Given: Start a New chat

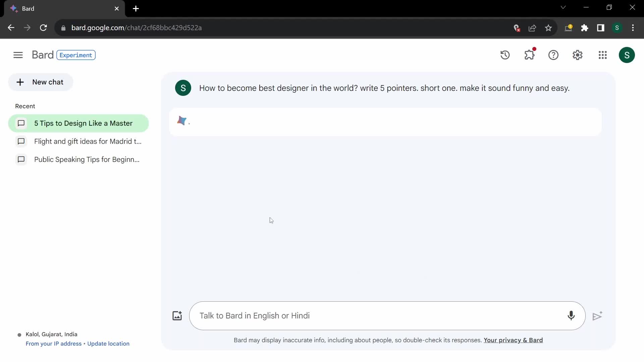Looking at the screenshot, I should pyautogui.click(x=41, y=82).
